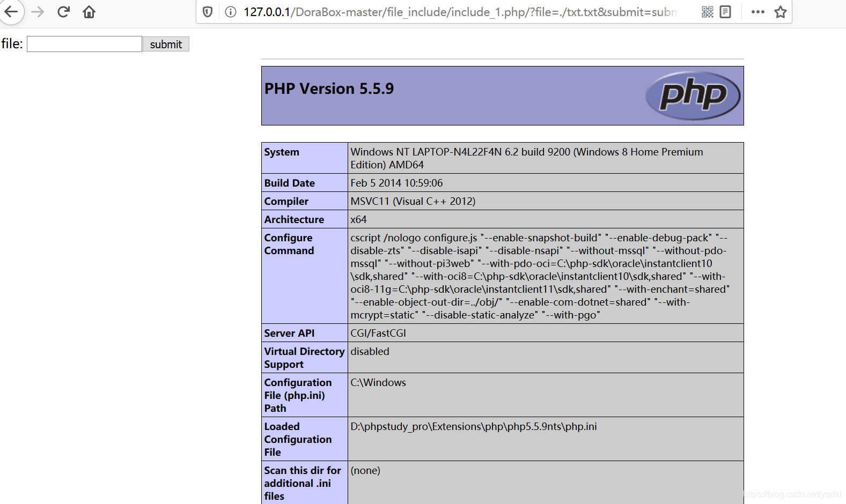Click the Scan this dir for additional .ini label
This screenshot has height=504, width=846.
click(303, 483)
